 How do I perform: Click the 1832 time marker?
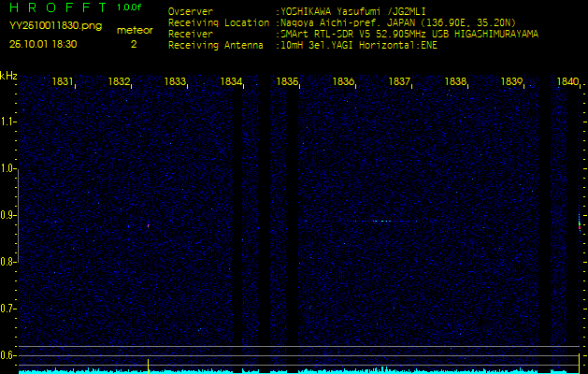pos(119,81)
